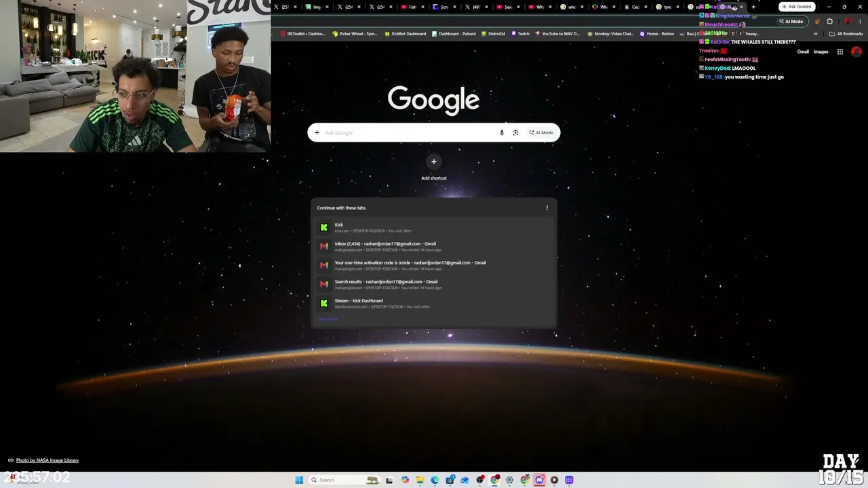Viewport: 868px width, 488px height.
Task: Open Photo by NASA Image Library link
Action: pyautogui.click(x=47, y=460)
